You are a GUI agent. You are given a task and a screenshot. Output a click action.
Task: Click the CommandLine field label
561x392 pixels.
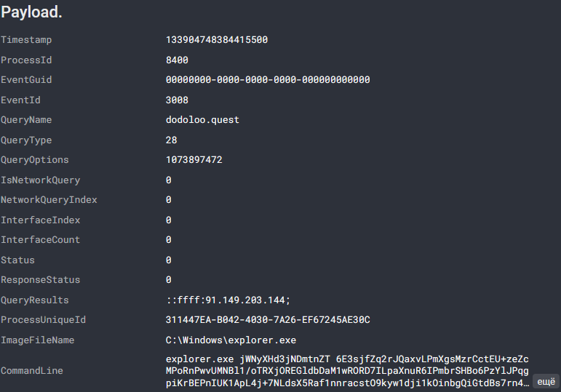tap(31, 371)
